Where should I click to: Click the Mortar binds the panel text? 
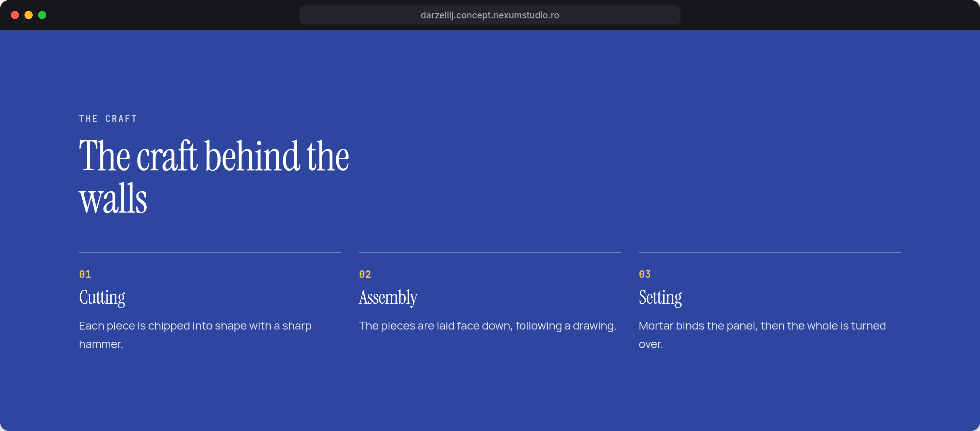click(762, 335)
